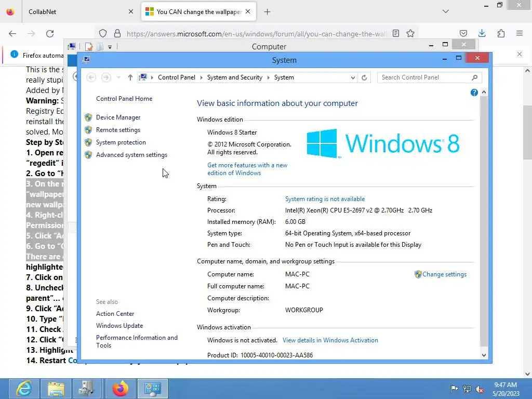Screen dimensions: 532x399
Task: Open Windows Update link
Action: pyautogui.click(x=119, y=326)
